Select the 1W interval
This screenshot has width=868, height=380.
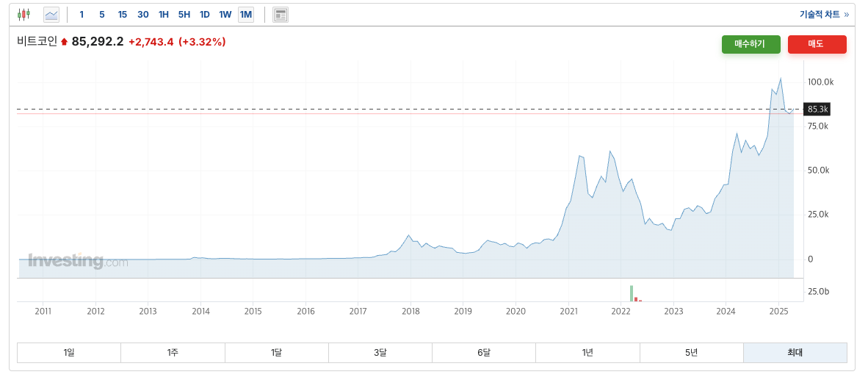pos(225,15)
